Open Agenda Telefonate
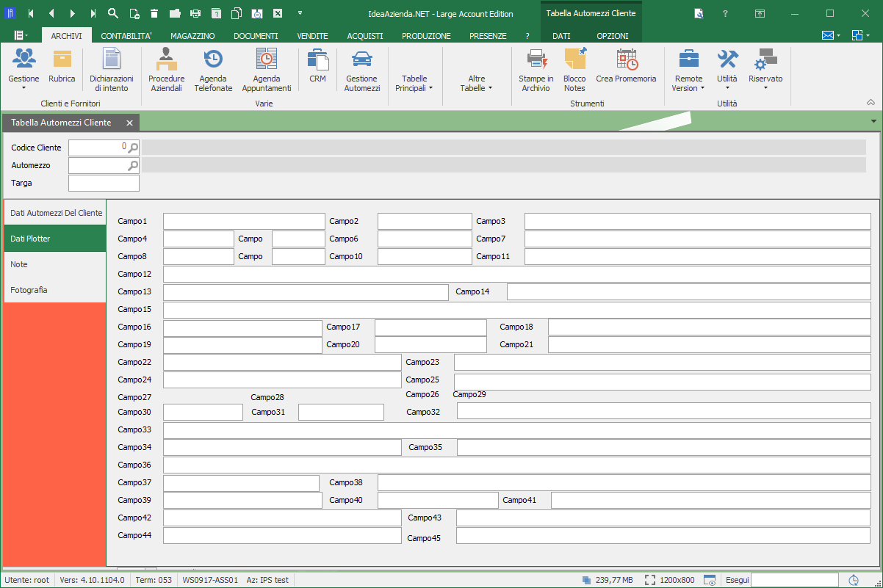 click(x=213, y=70)
